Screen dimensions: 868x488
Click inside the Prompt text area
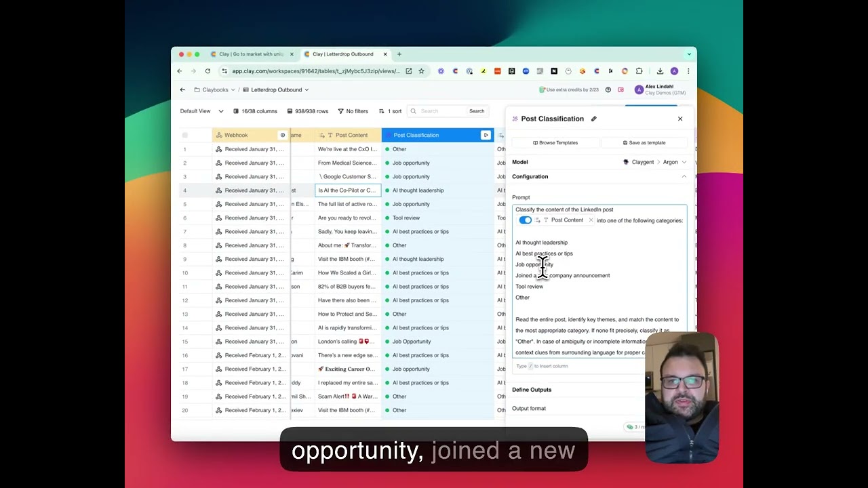pos(600,281)
